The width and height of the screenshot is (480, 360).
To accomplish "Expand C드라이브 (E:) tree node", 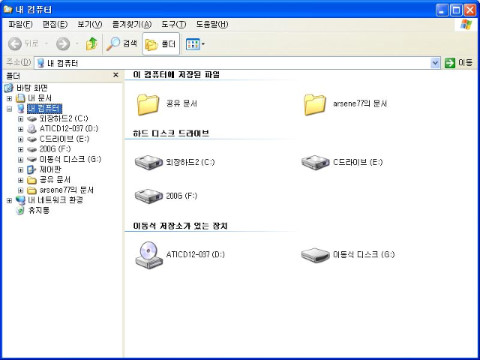I will (x=20, y=139).
